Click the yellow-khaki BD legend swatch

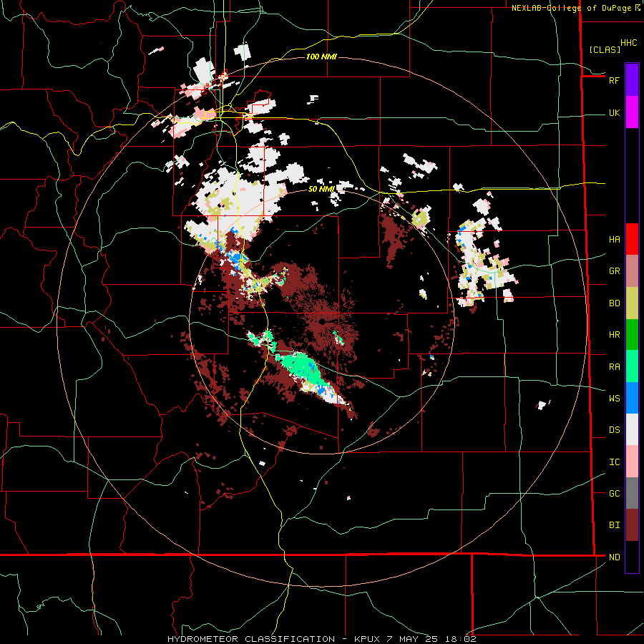coord(632,303)
